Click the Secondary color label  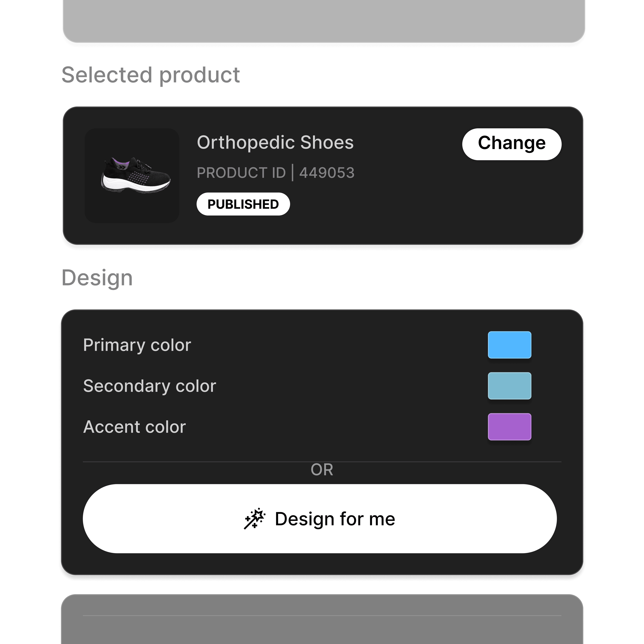pos(150,386)
